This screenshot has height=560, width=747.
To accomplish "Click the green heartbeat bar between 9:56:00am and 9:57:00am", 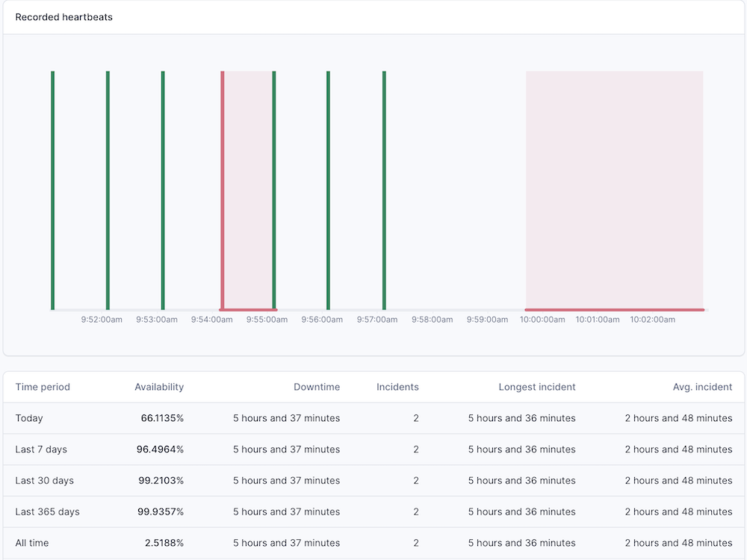I will pos(328,190).
